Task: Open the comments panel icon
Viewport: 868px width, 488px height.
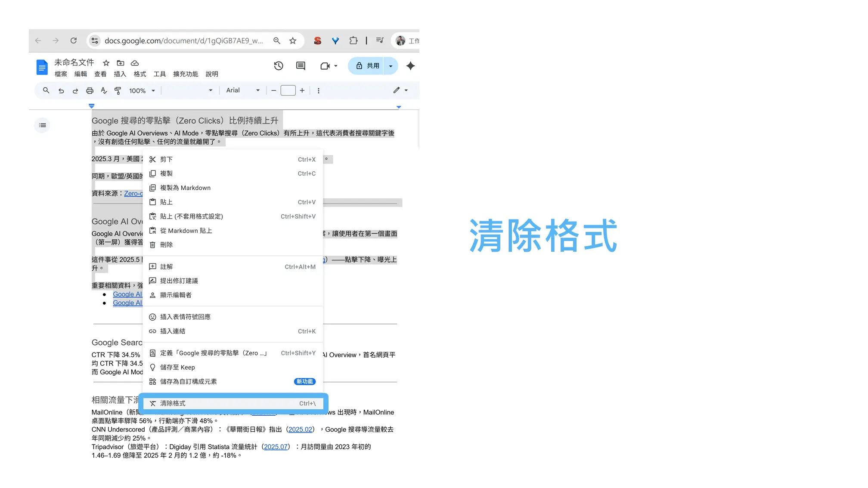Action: 301,66
